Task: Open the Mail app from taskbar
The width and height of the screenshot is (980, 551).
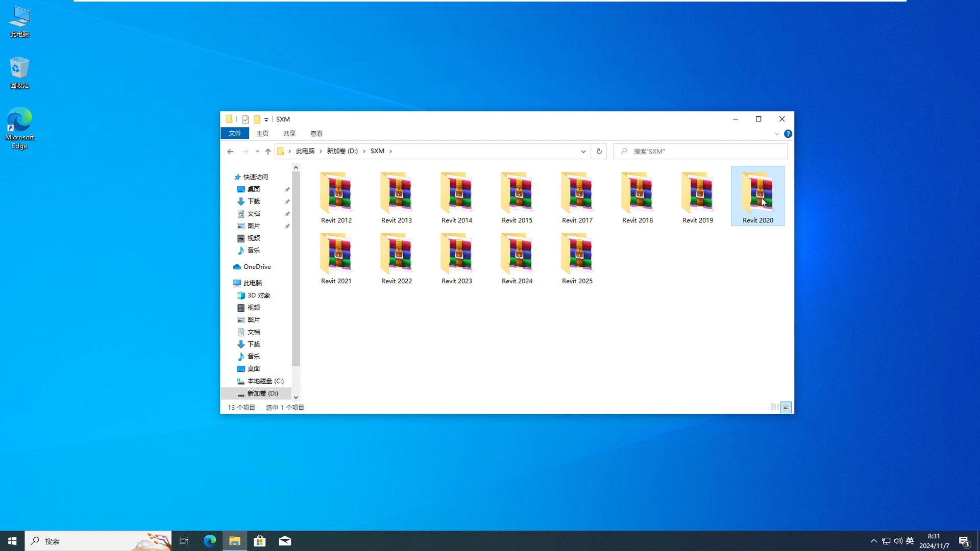Action: tap(285, 541)
